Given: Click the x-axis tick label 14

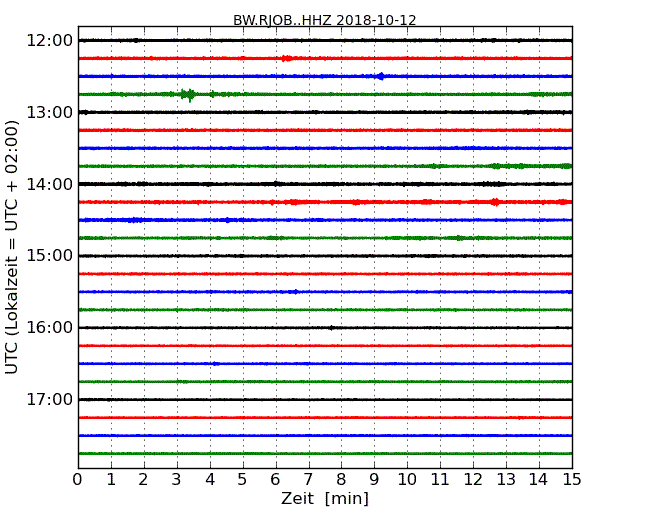Looking at the screenshot, I should (538, 480).
